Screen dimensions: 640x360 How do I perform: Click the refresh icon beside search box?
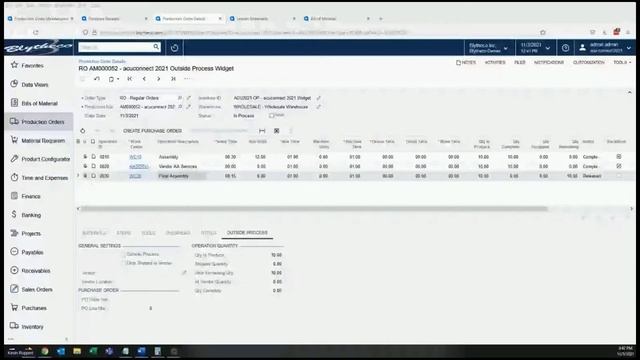(x=174, y=48)
